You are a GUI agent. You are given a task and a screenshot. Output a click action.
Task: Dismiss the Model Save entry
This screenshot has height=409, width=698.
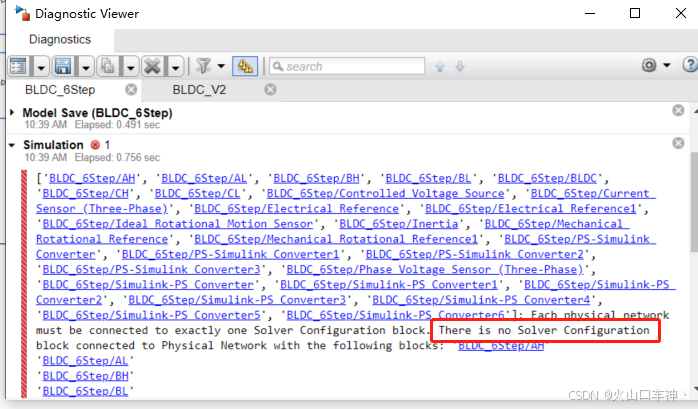(678, 110)
